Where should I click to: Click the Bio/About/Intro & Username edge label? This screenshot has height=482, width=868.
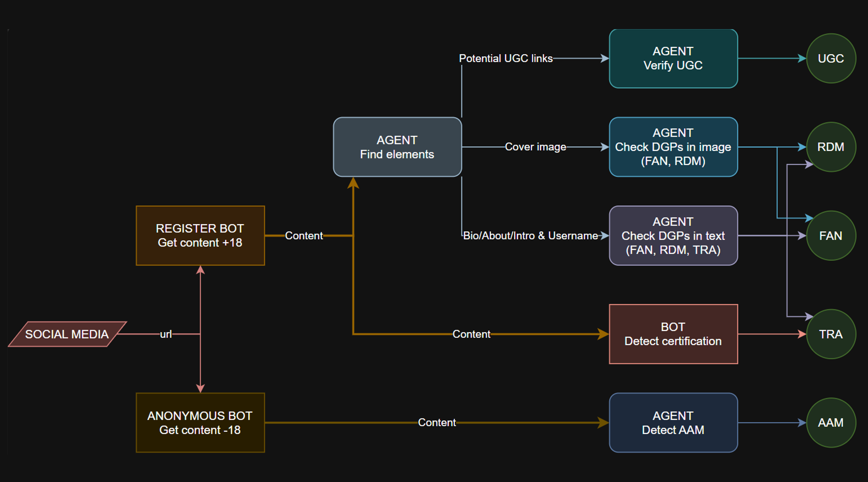530,235
